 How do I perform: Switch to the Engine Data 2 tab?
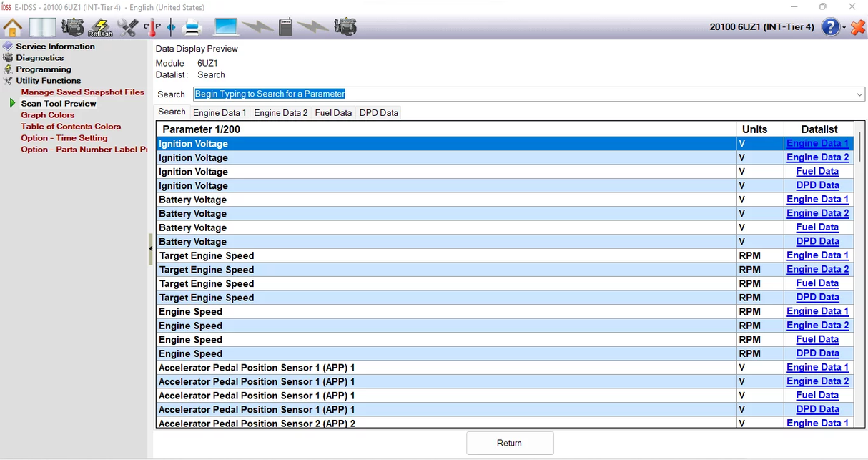tap(280, 113)
